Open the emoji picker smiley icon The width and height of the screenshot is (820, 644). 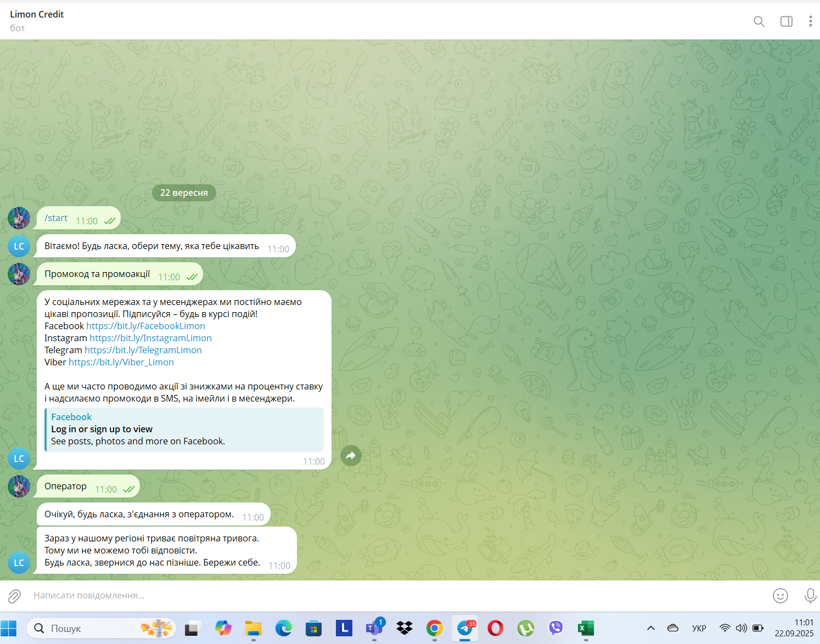click(780, 596)
